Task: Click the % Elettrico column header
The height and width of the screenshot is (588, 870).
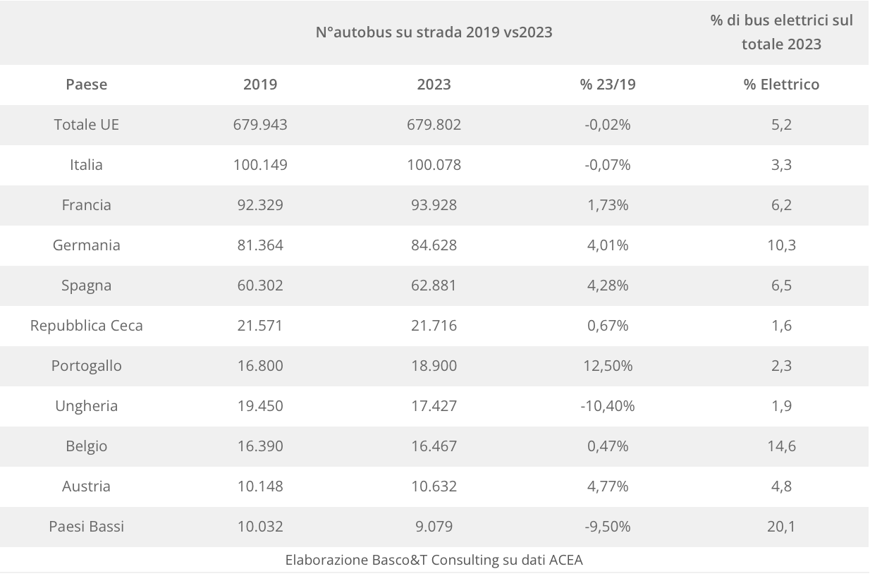Action: coord(781,85)
